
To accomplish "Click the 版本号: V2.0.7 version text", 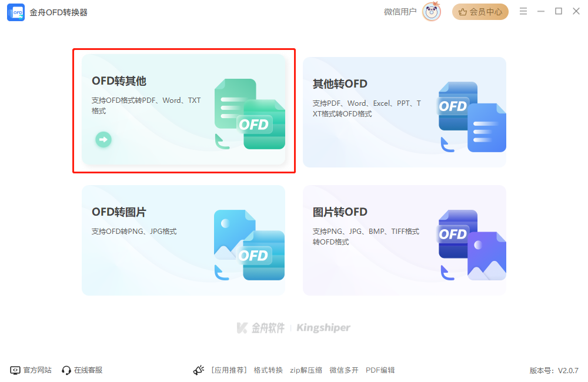I will (x=554, y=371).
